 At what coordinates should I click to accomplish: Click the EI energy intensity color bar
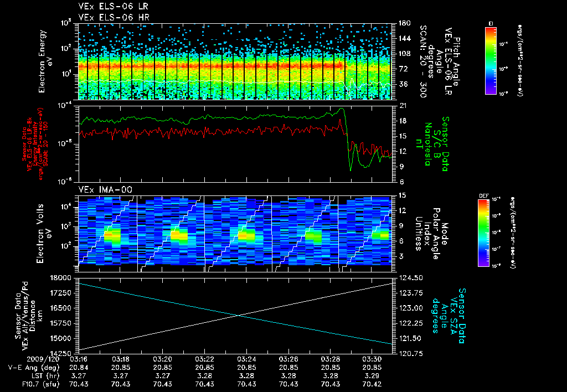click(491, 60)
